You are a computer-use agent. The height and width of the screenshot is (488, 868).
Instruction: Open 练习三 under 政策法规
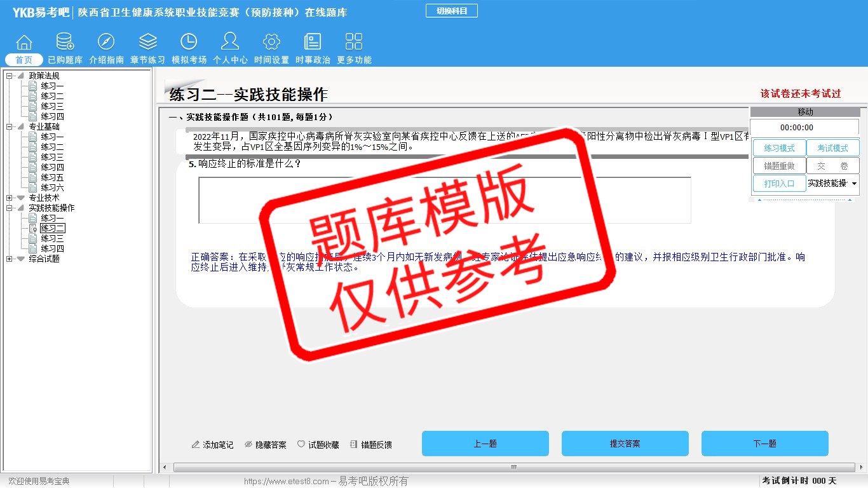click(x=52, y=106)
